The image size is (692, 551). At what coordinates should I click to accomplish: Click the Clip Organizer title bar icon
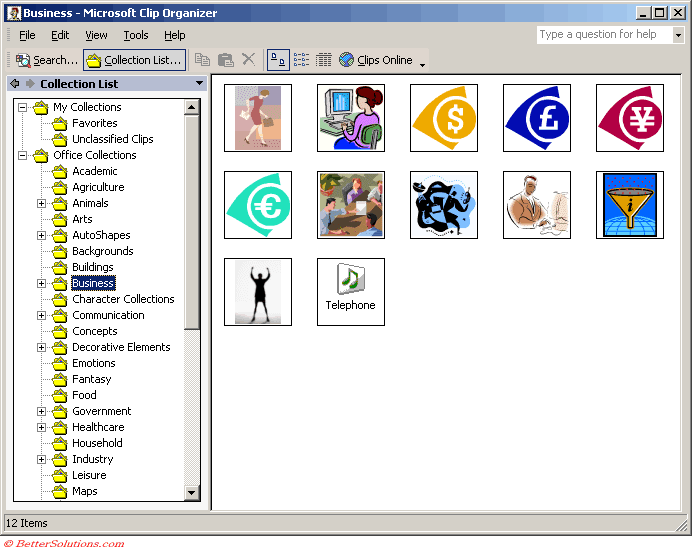coord(14,13)
